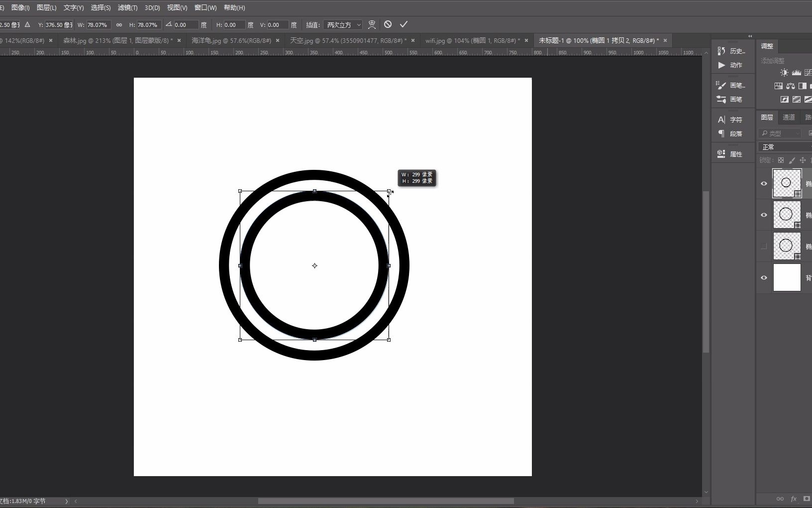This screenshot has width=812, height=508.
Task: Click the horizontal scrollbar thumb
Action: 386,501
